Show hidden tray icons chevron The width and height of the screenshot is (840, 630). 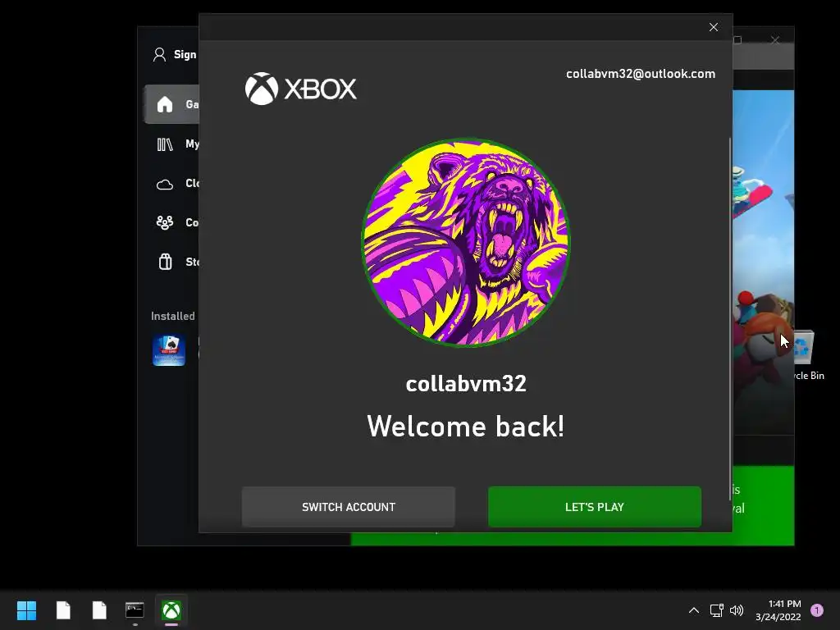(x=694, y=610)
